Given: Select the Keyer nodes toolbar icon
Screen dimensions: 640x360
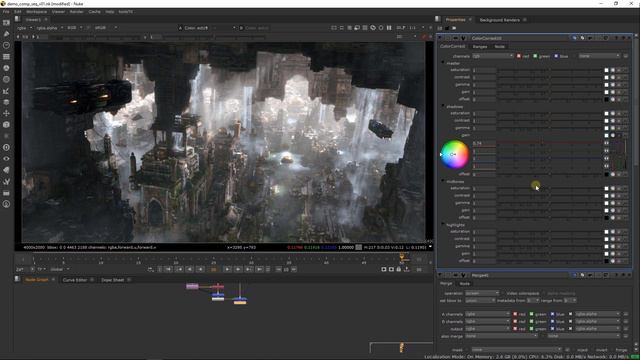Looking at the screenshot, I should (7, 91).
